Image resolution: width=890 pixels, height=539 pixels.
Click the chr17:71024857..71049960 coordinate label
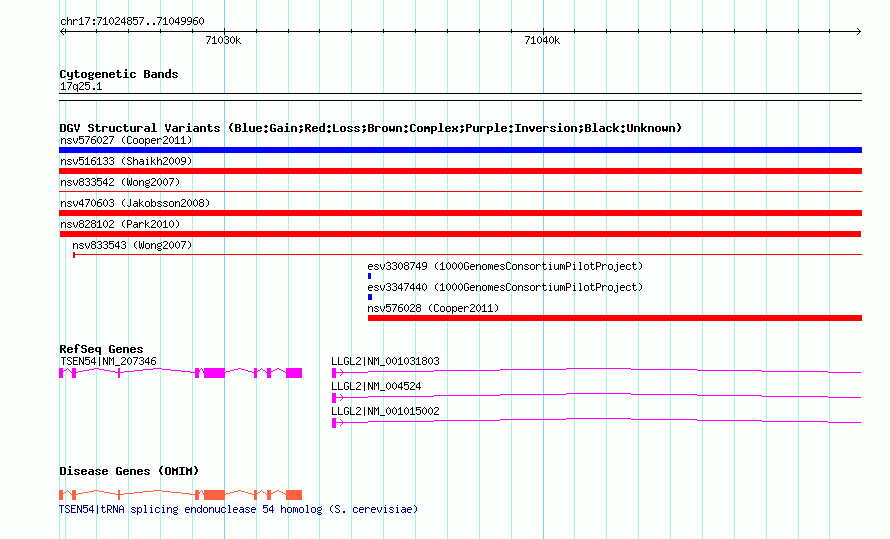click(132, 21)
